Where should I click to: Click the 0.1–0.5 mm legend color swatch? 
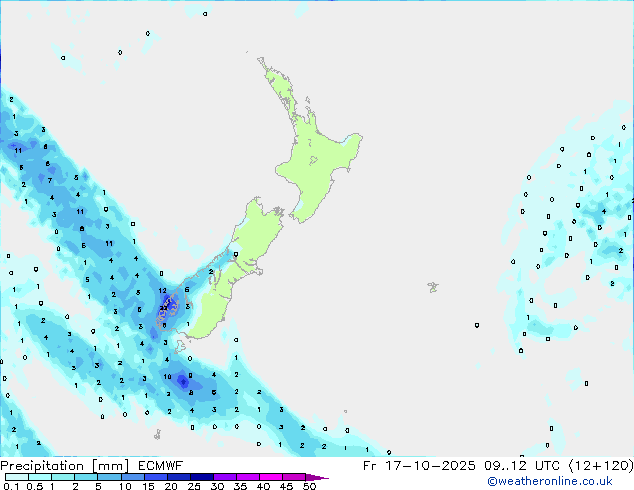click(x=17, y=477)
